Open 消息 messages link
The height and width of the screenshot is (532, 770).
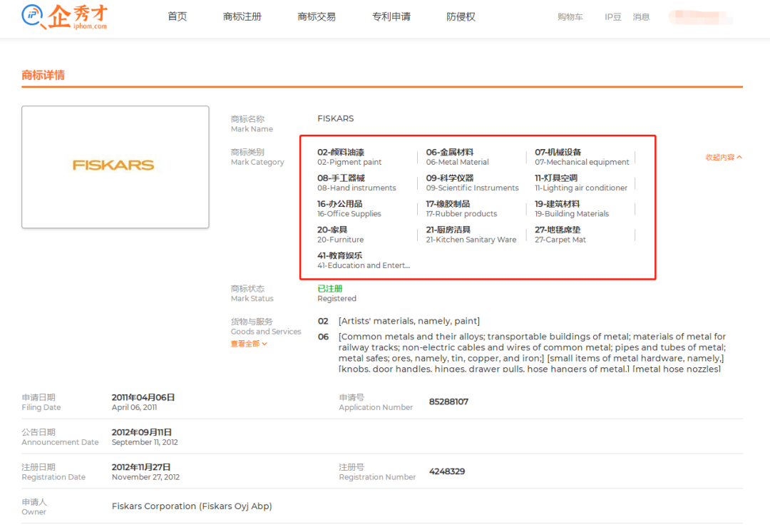(642, 17)
